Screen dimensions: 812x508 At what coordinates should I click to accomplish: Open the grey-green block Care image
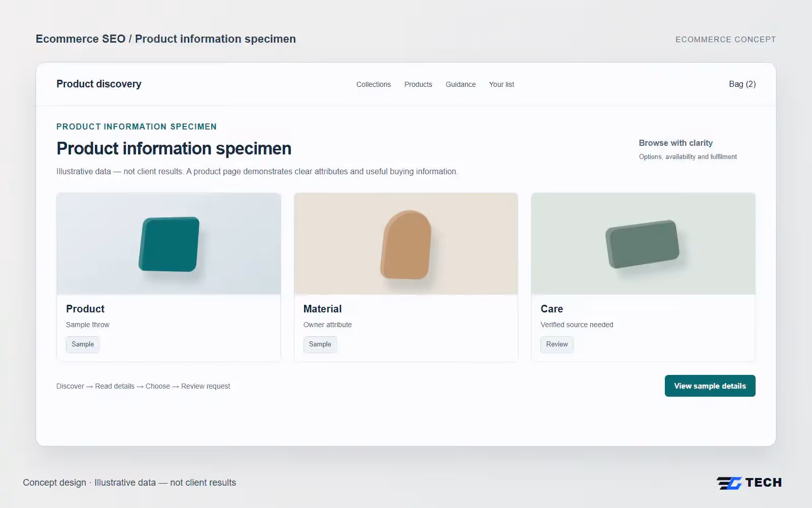[643, 244]
